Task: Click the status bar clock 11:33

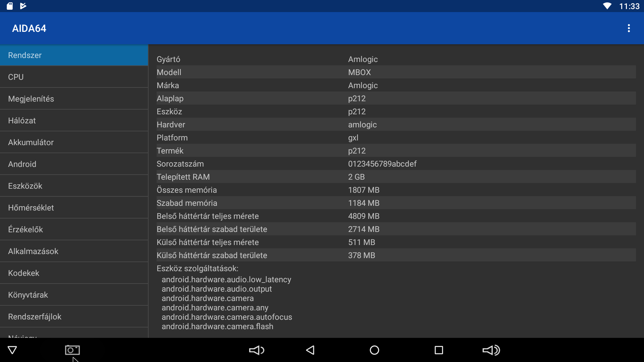Action: (629, 6)
